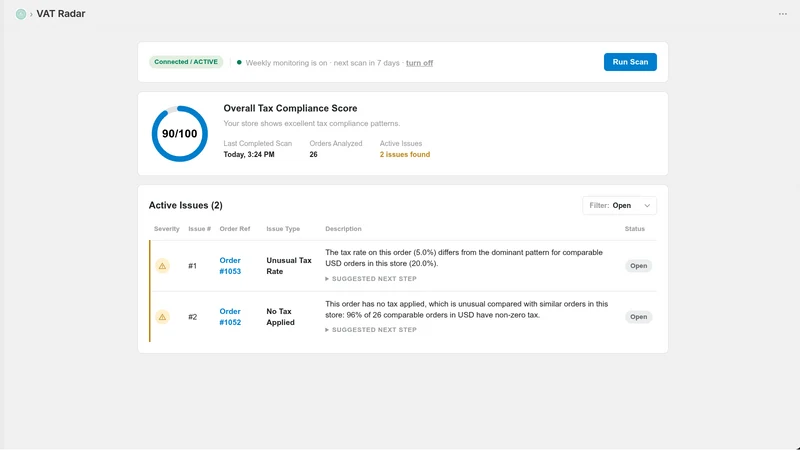
Task: Click the Order Ref column header
Action: [235, 229]
